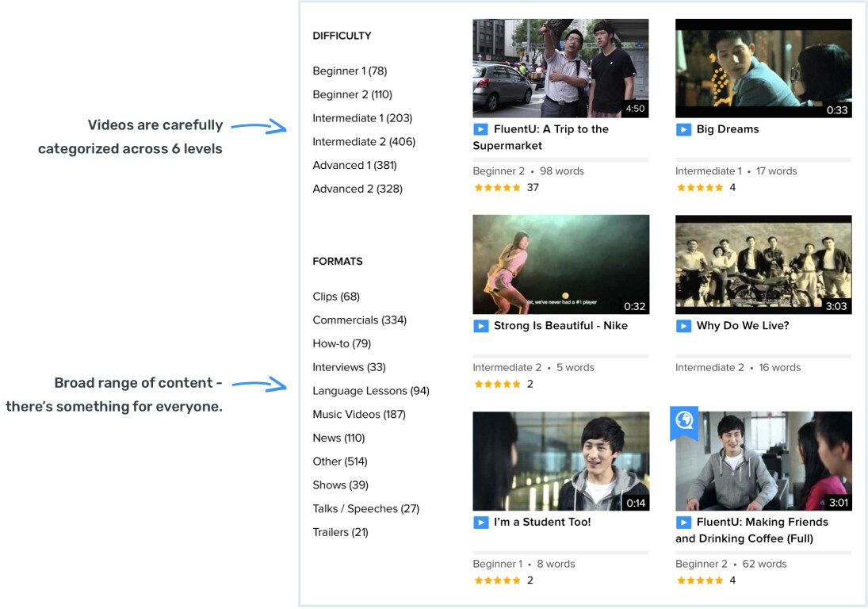
Task: Show Language Lessons format videos
Action: (x=370, y=391)
